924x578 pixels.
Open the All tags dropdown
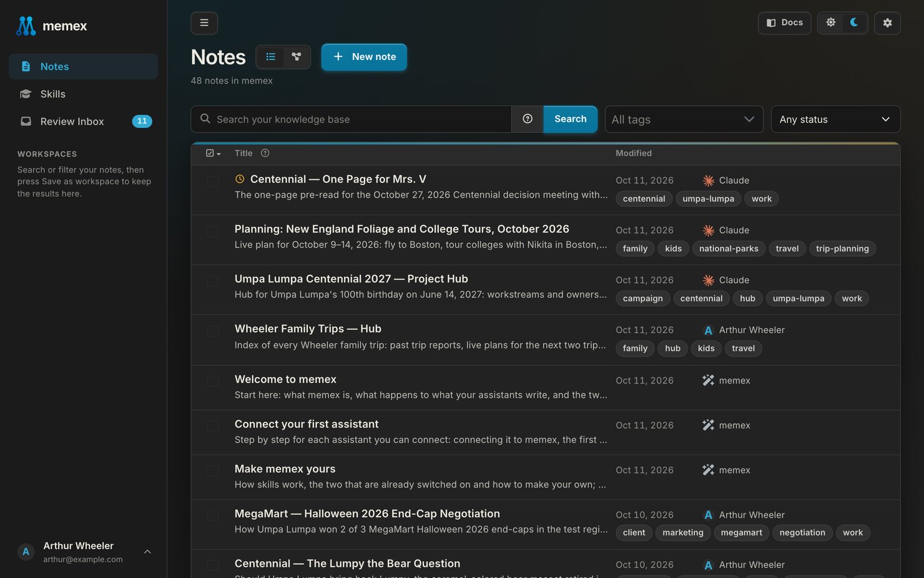click(x=684, y=119)
